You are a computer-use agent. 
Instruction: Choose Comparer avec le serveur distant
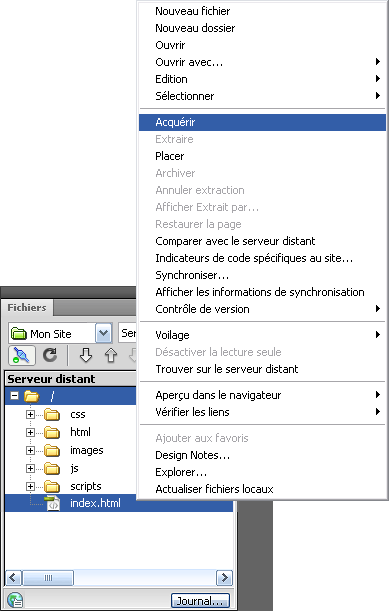tap(263, 241)
